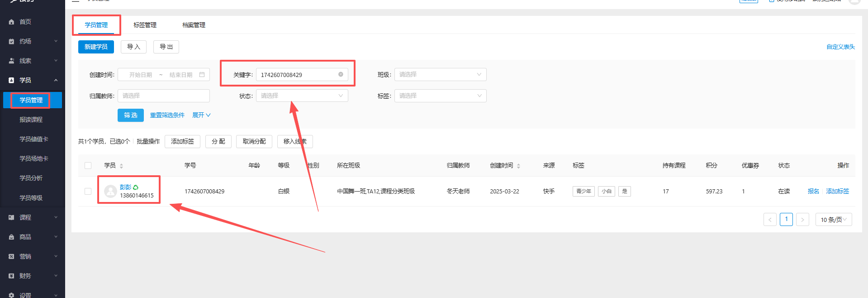868x298 pixels.
Task: Clear the keyword search field
Action: click(341, 74)
